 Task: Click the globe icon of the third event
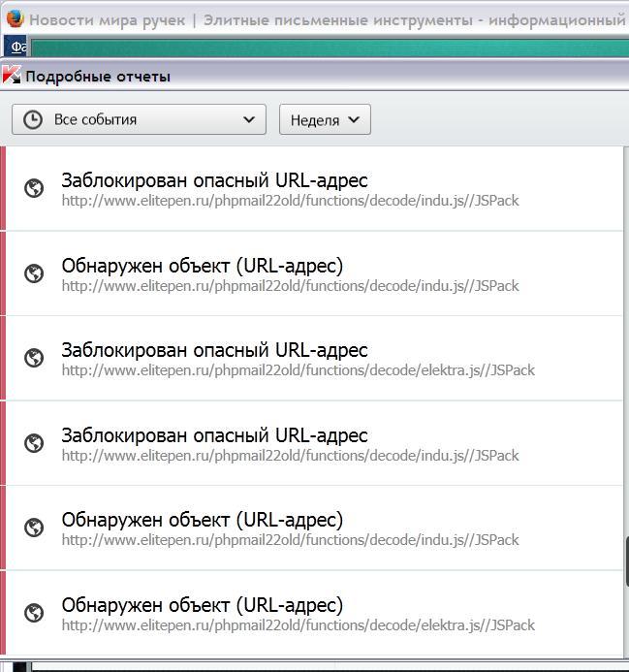(34, 358)
